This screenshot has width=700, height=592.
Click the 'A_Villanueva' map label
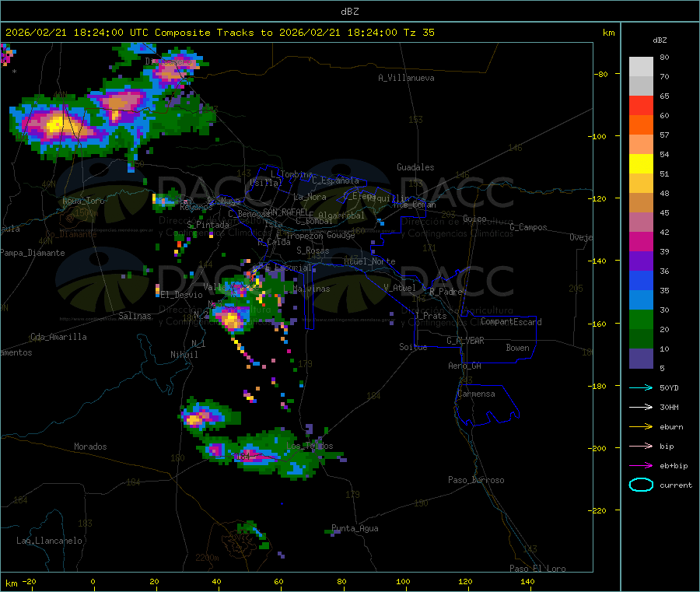click(406, 78)
